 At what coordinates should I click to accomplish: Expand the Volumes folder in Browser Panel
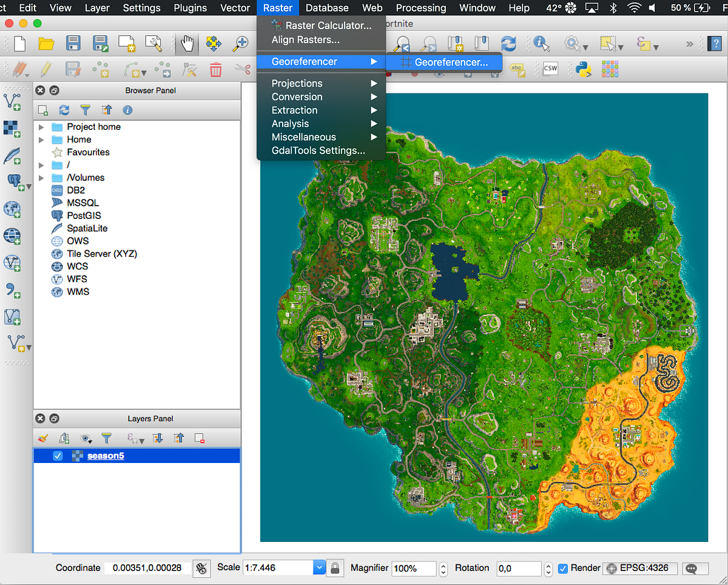(42, 177)
